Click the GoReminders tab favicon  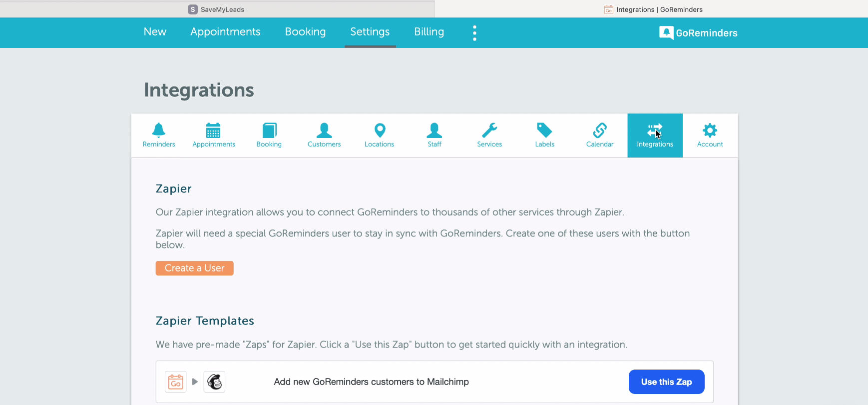click(x=609, y=9)
